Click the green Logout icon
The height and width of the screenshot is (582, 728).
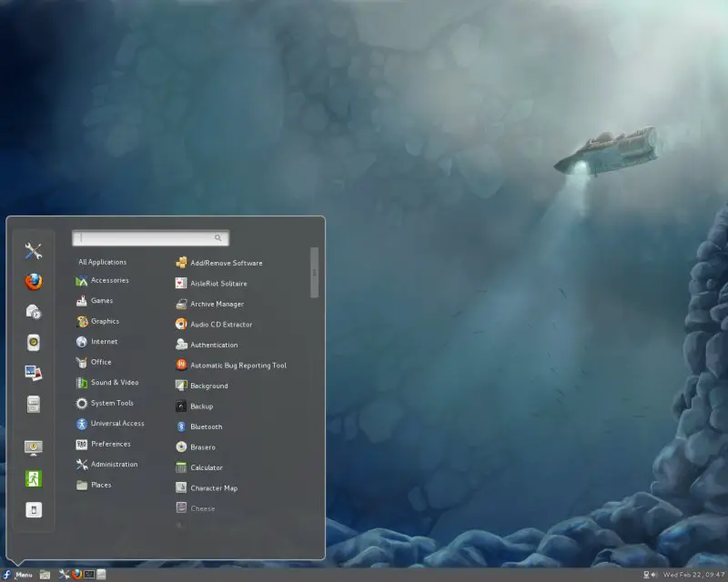pos(34,478)
